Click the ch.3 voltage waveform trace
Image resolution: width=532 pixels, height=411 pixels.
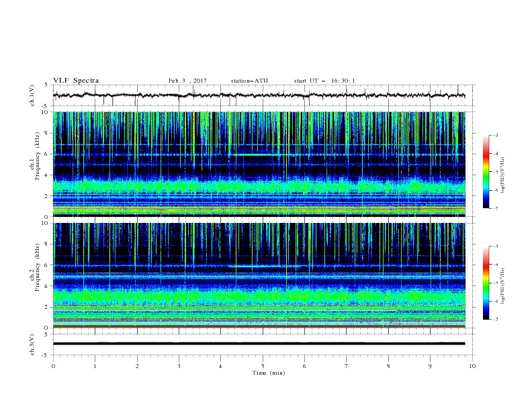coord(259,344)
